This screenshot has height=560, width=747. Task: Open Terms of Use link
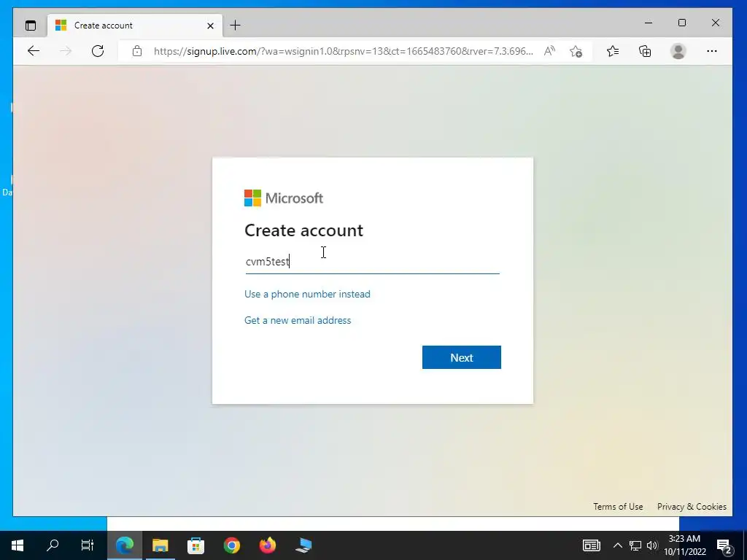(x=618, y=507)
